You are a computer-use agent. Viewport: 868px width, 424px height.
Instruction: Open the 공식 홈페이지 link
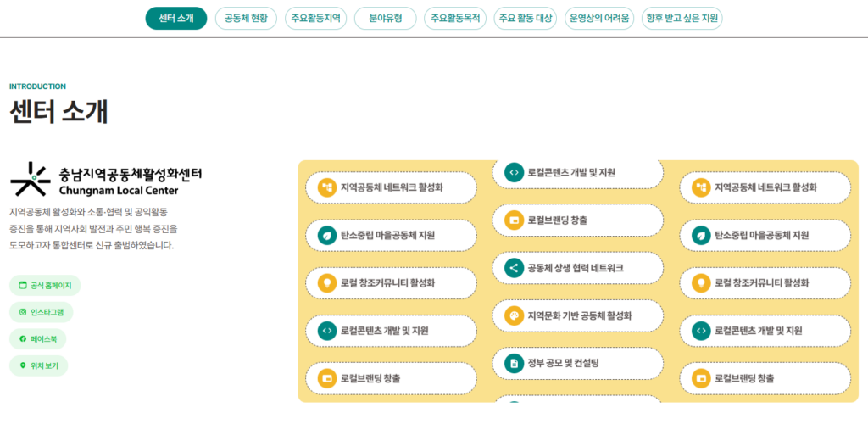point(45,286)
